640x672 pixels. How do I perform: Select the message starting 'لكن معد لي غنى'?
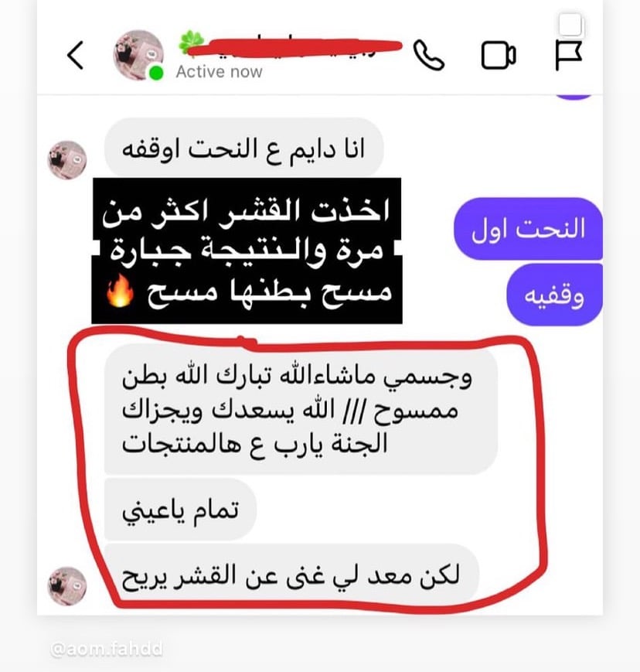pos(291,574)
